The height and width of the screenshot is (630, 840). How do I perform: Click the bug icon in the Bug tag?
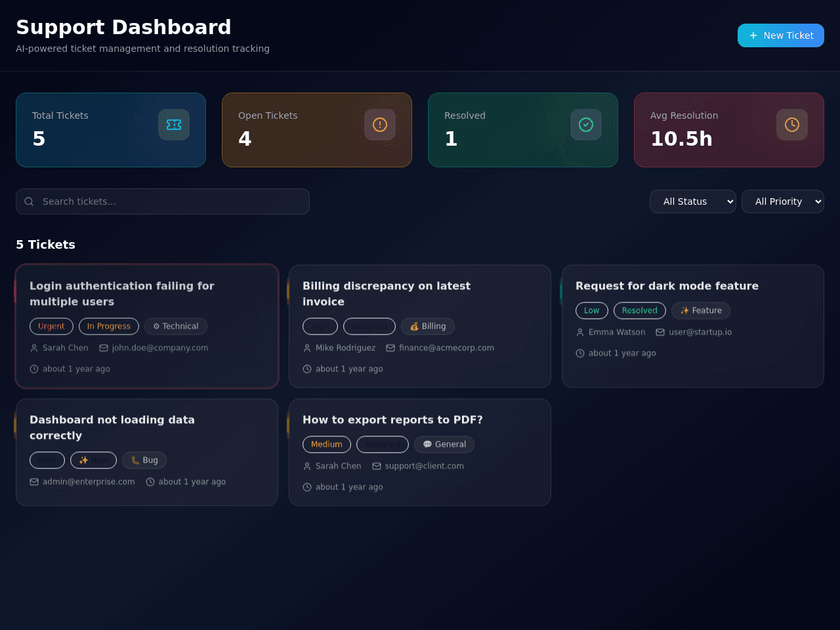coord(135,460)
